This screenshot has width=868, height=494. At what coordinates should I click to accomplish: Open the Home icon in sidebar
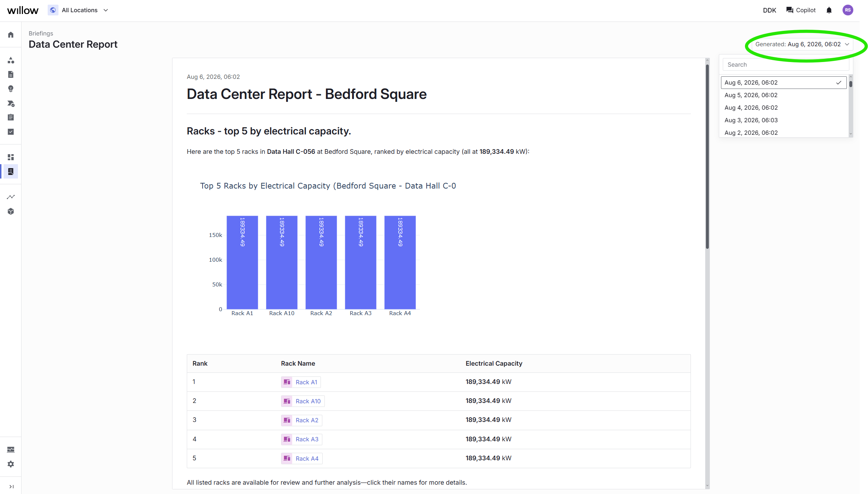pyautogui.click(x=11, y=35)
